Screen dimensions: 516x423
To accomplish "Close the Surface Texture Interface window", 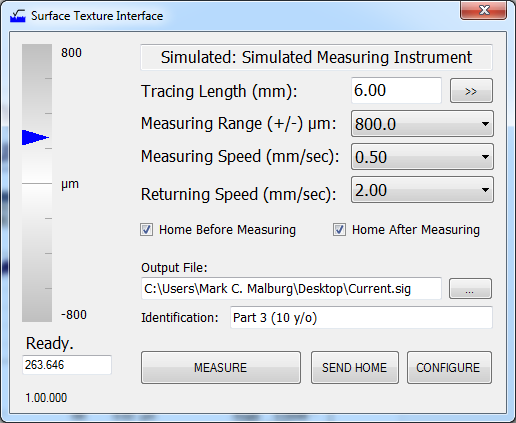I will tap(483, 10).
